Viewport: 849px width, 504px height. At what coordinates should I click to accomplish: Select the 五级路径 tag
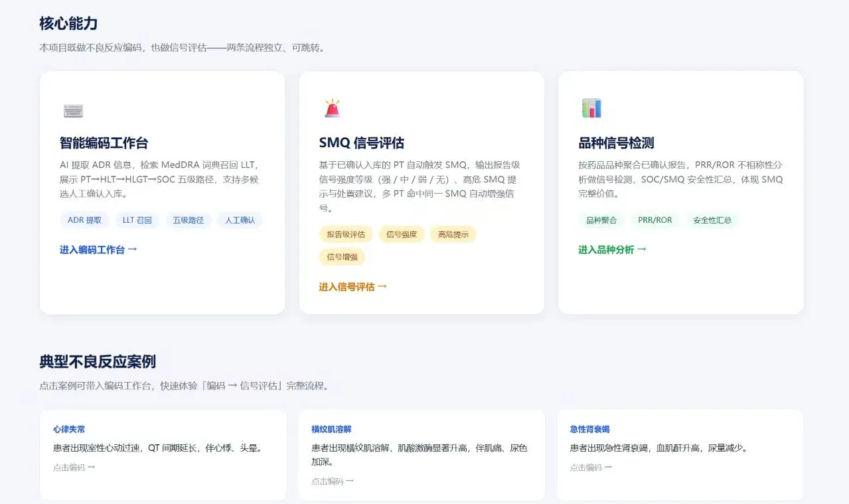(x=189, y=220)
